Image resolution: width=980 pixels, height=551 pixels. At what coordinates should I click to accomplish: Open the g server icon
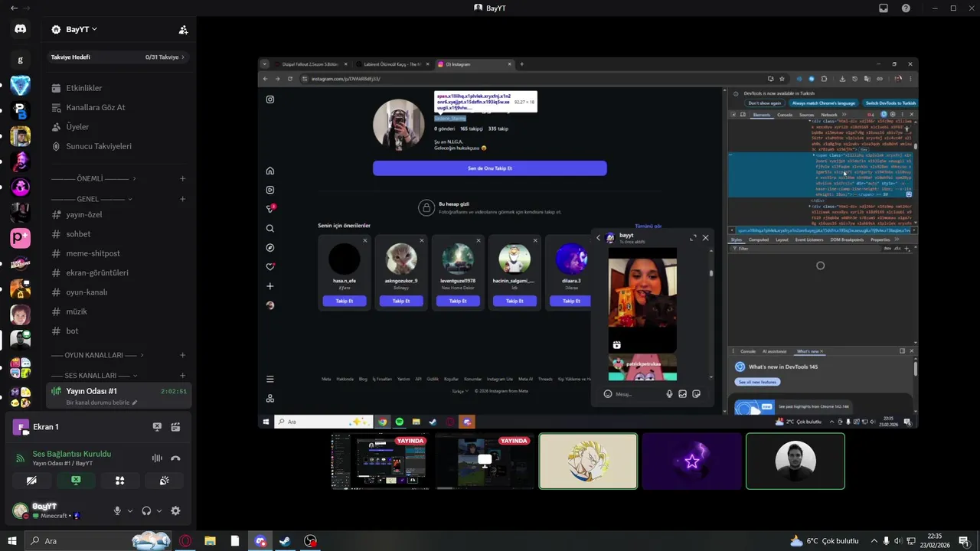tap(20, 60)
